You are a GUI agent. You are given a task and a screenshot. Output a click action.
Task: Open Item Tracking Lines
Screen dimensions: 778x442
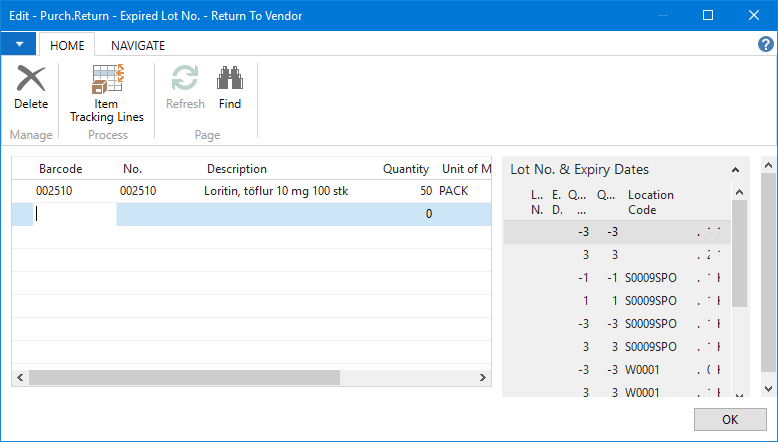coord(106,81)
